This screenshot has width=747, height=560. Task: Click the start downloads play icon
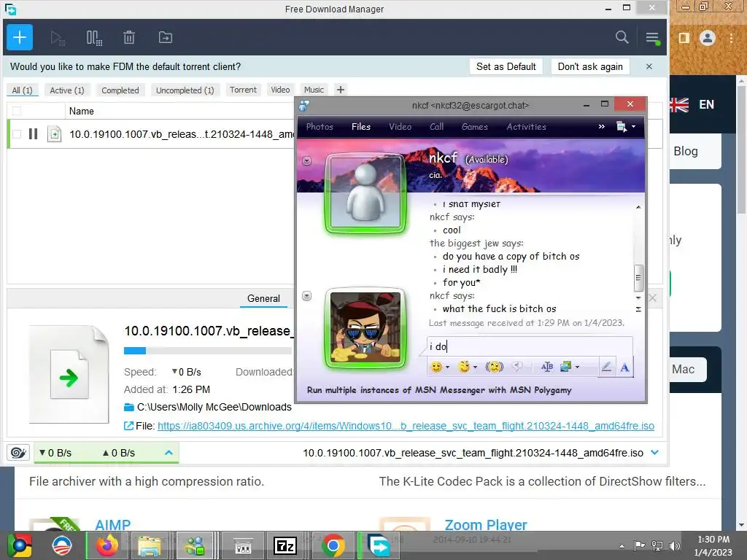click(57, 38)
